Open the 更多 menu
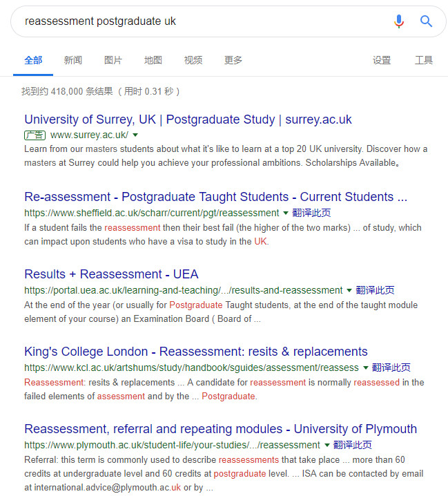This screenshot has width=448, height=496. pyautogui.click(x=233, y=60)
